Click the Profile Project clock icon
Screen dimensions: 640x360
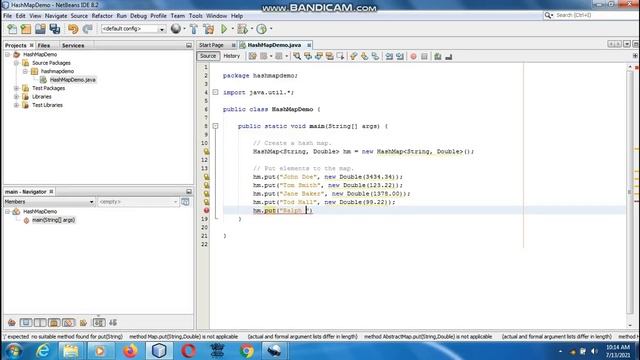click(x=262, y=29)
